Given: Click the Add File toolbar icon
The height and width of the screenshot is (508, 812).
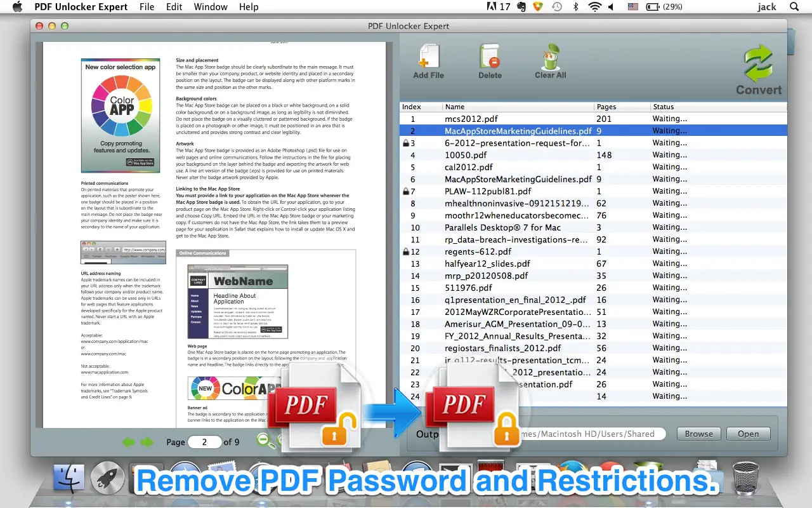Looking at the screenshot, I should [429, 56].
